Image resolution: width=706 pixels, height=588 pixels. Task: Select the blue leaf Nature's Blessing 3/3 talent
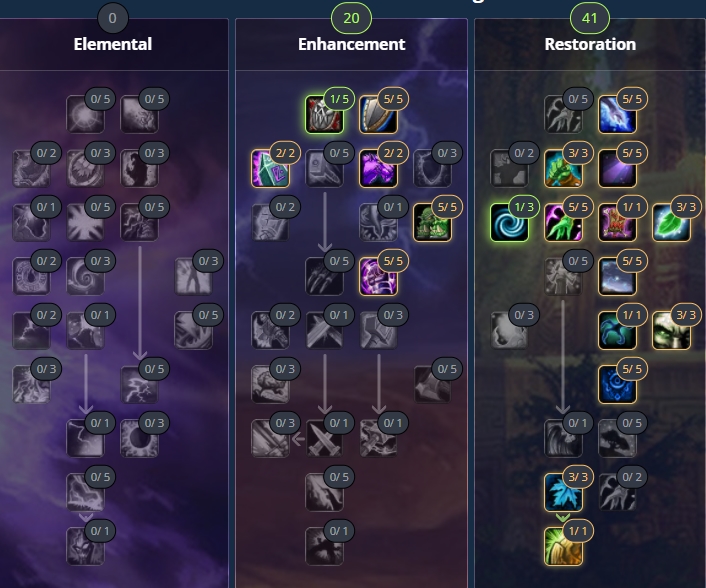563,493
